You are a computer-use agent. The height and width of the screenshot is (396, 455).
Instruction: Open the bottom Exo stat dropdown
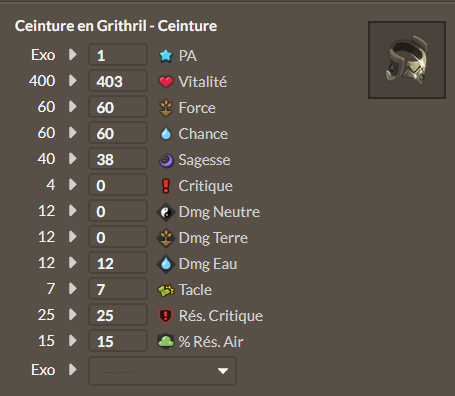tap(162, 371)
